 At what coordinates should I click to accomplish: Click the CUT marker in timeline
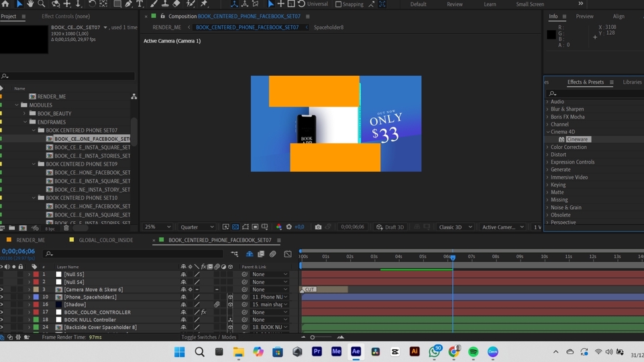(x=310, y=290)
